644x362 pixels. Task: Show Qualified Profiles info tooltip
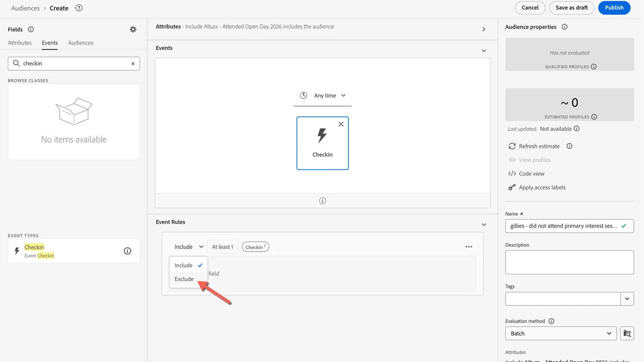[594, 67]
